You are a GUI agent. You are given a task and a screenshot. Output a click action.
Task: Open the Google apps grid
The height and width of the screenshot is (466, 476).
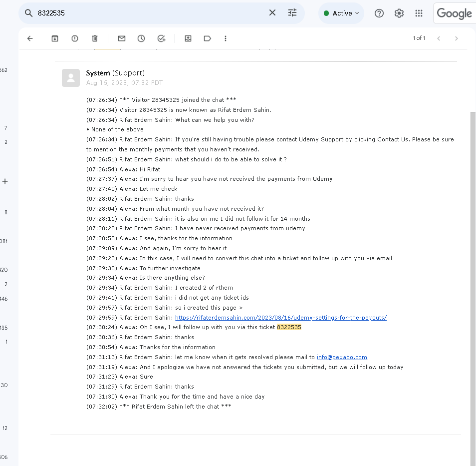tap(419, 13)
